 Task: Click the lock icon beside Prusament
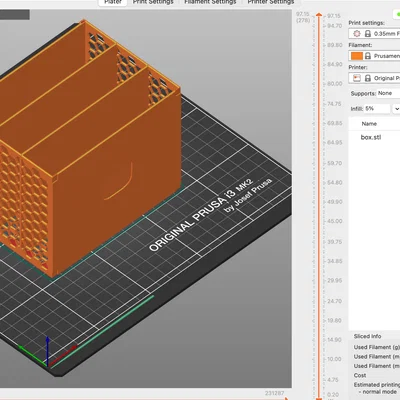(x=368, y=56)
